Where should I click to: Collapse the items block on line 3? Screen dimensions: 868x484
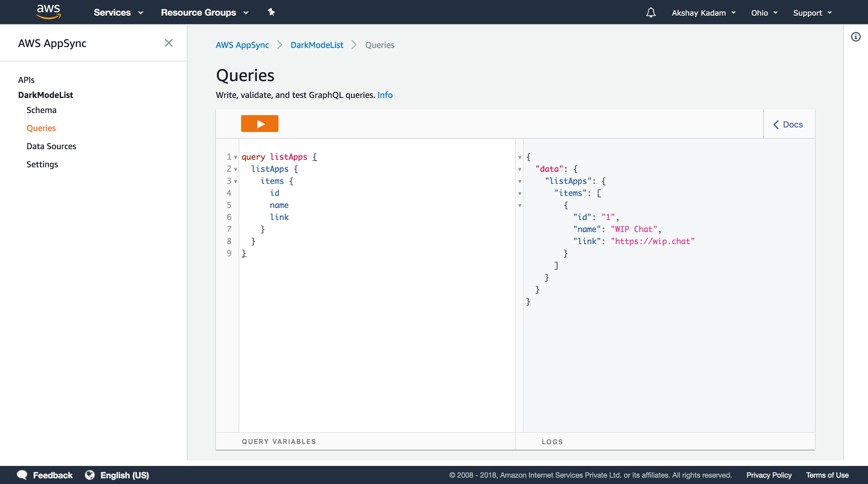pyautogui.click(x=235, y=182)
